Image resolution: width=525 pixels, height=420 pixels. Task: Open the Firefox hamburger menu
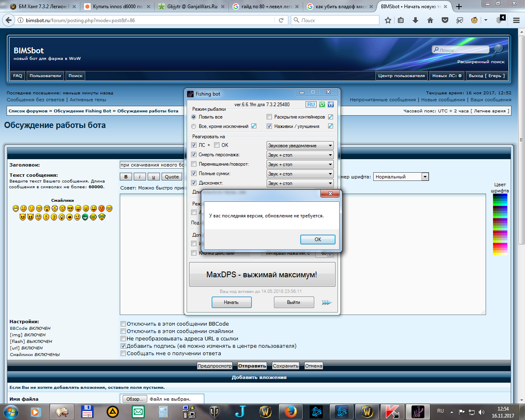[x=516, y=20]
